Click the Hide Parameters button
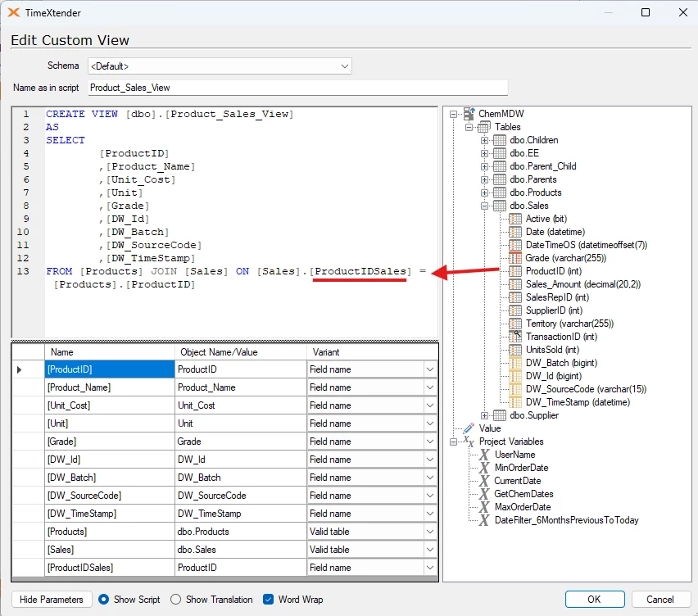The width and height of the screenshot is (698, 616). click(x=51, y=600)
